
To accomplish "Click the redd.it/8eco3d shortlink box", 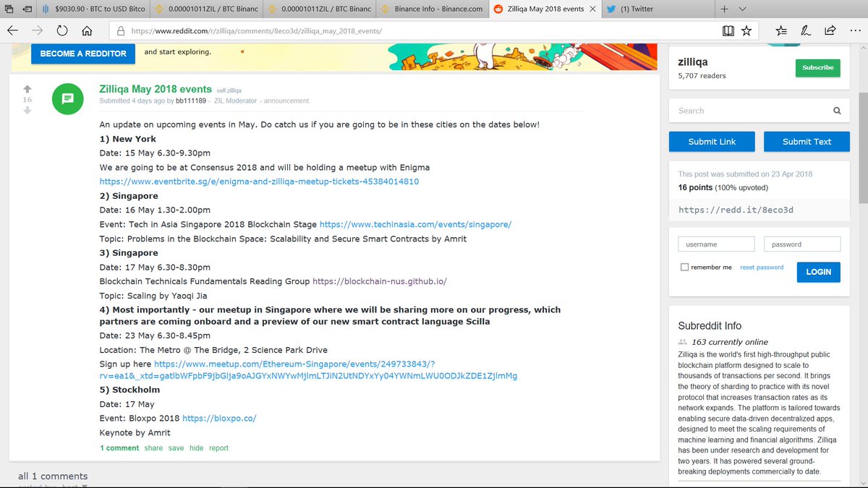I will point(758,210).
